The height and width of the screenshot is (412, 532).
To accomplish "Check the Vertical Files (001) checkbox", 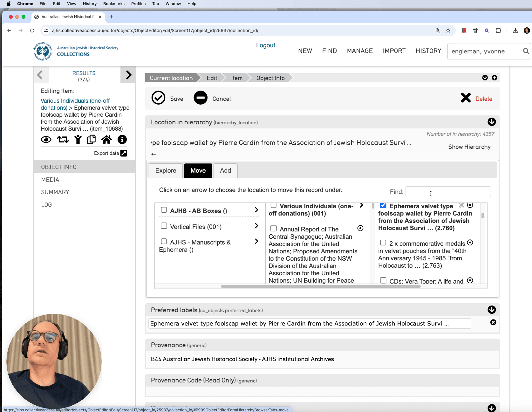I will (164, 226).
